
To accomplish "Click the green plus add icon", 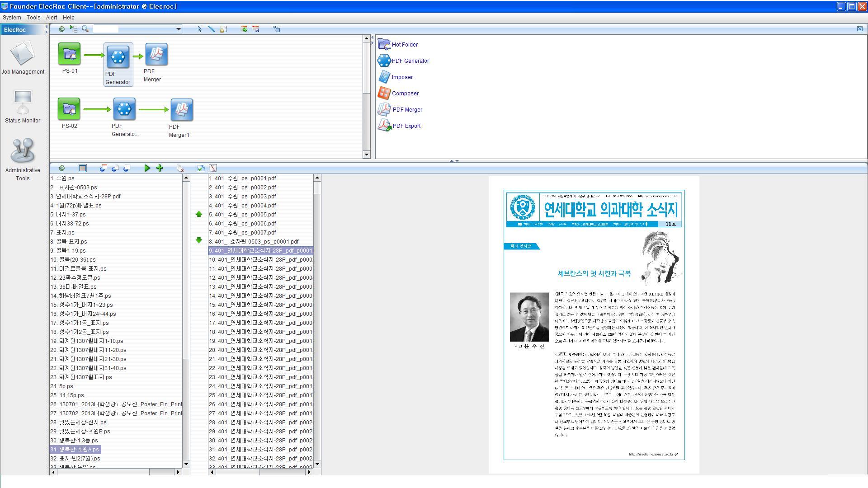I will (x=160, y=168).
